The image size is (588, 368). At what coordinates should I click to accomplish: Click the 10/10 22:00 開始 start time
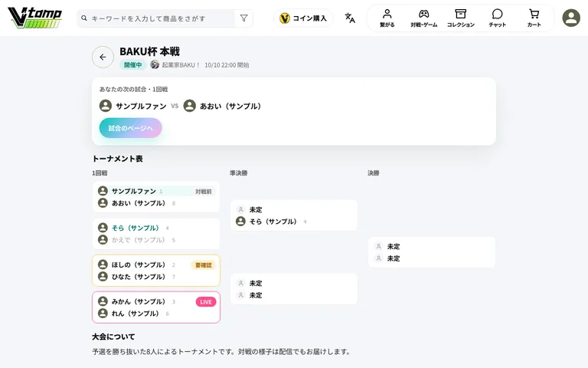coord(227,65)
